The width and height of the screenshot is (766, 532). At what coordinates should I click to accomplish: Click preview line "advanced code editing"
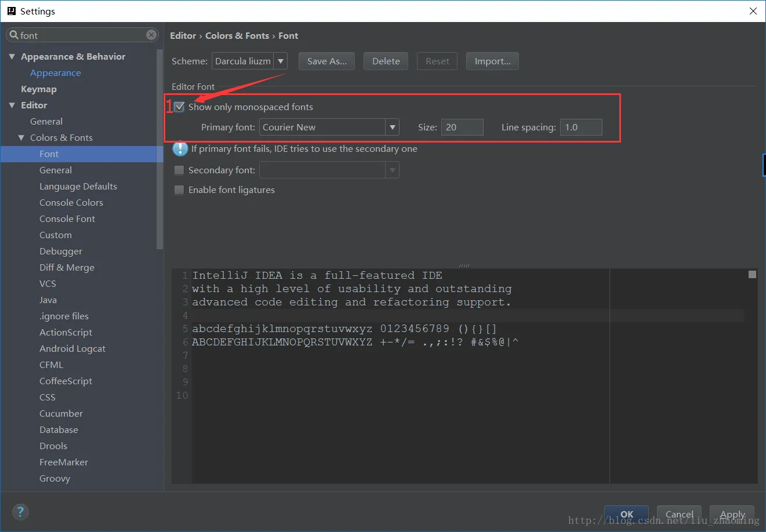coord(351,302)
